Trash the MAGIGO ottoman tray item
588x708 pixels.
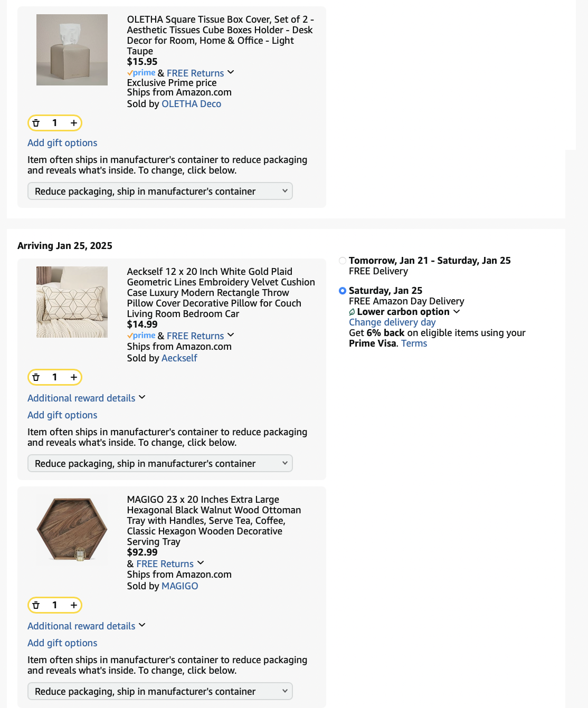point(36,605)
